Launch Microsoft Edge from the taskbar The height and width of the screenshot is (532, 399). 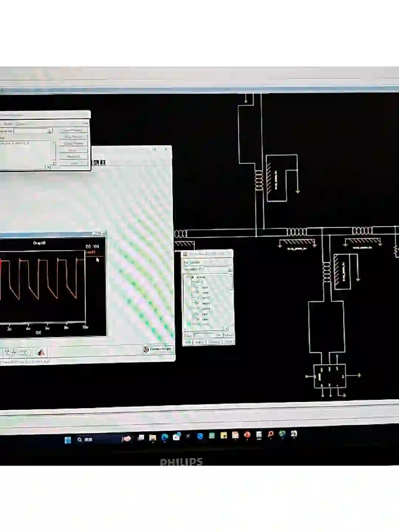tap(165, 437)
